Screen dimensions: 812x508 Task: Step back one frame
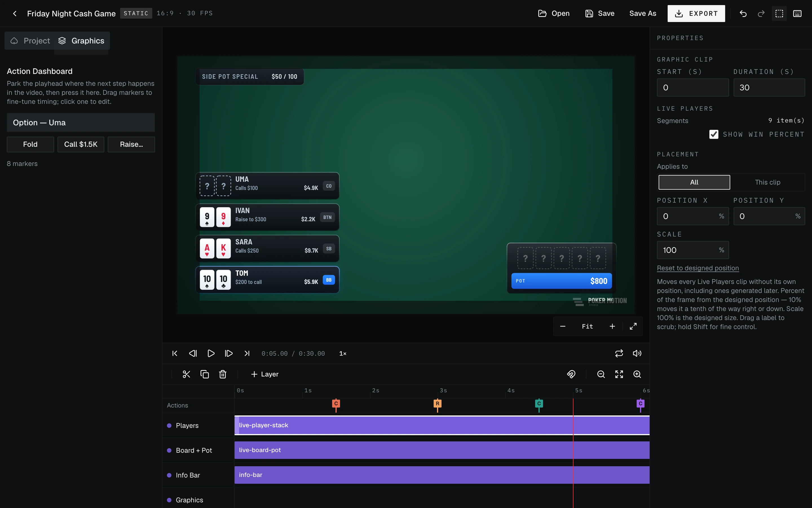pos(193,353)
